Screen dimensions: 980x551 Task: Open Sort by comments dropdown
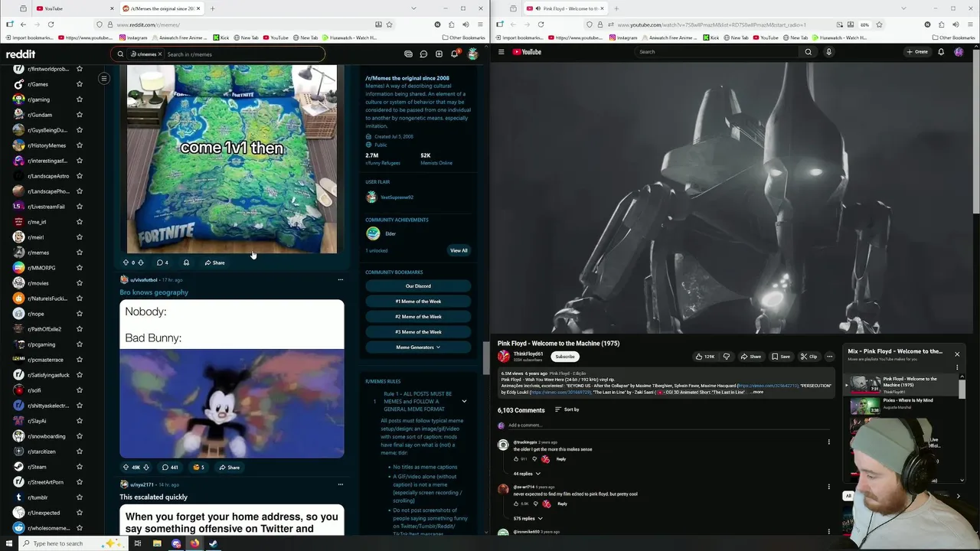point(567,410)
